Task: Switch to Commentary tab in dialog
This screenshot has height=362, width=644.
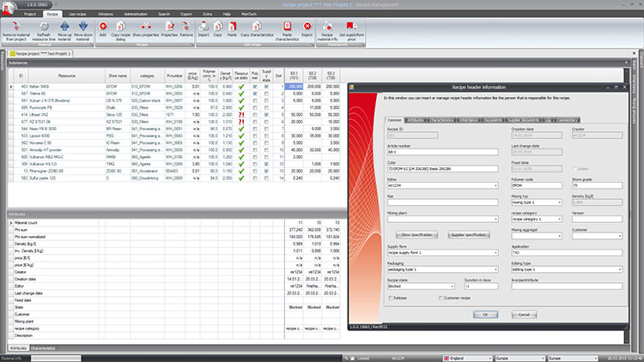Action: point(567,120)
